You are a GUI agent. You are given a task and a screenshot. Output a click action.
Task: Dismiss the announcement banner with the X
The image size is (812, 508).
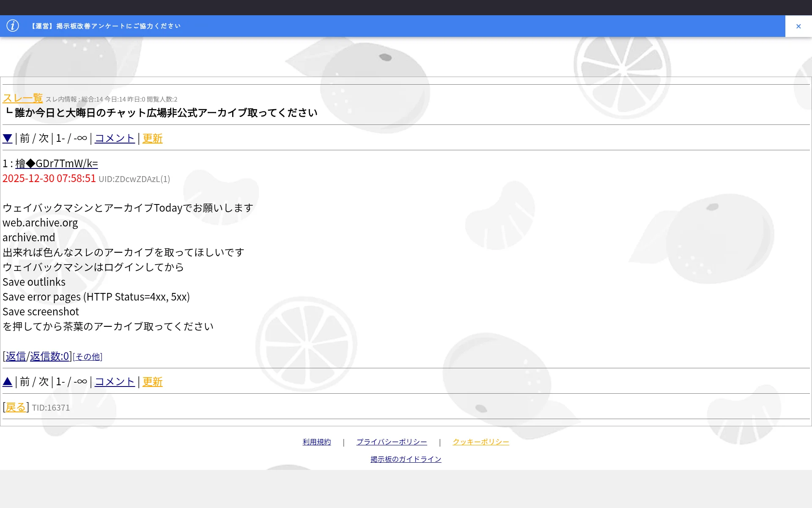coord(798,26)
